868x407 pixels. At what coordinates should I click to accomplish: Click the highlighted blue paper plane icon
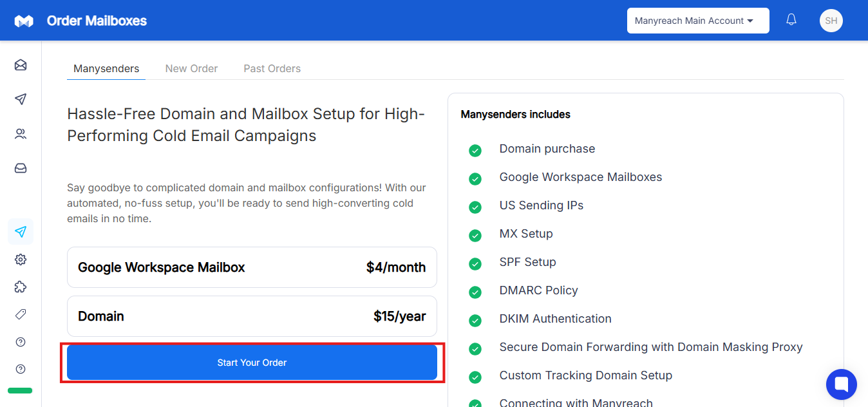tap(21, 232)
